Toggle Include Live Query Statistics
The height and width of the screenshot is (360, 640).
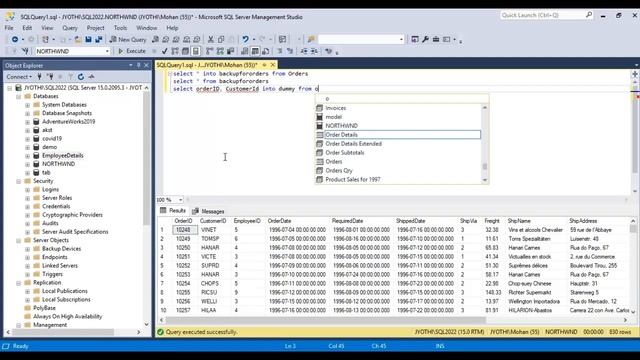(220, 51)
